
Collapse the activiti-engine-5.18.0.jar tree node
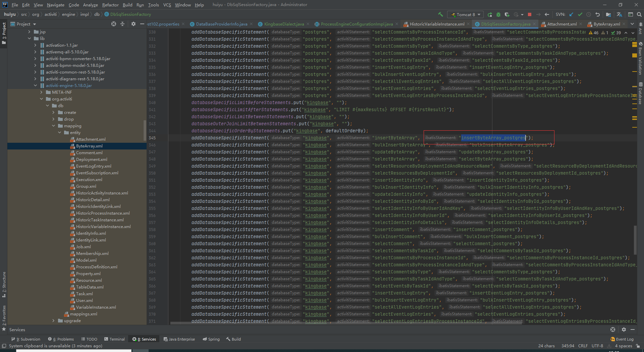(x=35, y=85)
